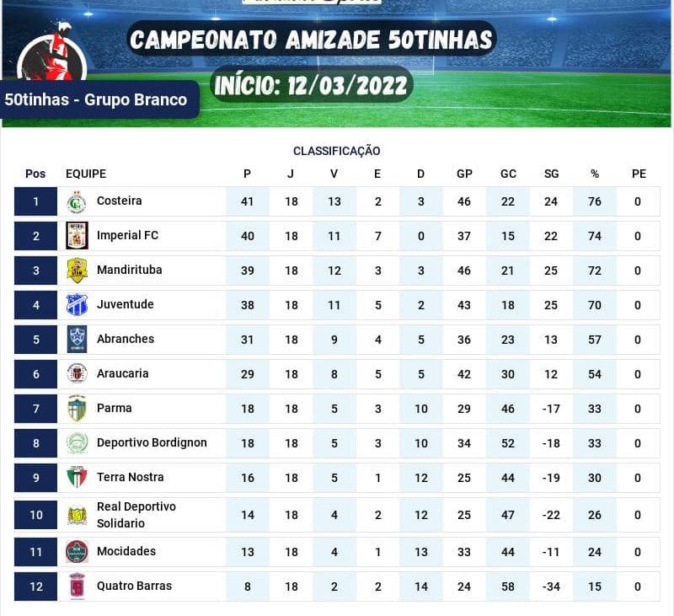Viewport: 674px width, 616px height.
Task: Click the Quatro Barras pink crest
Action: [x=77, y=587]
